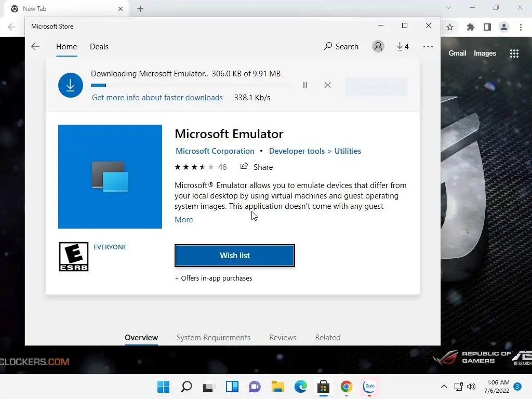Open Gmail link in Chrome page
Screen dimensions: 532x399
click(x=457, y=54)
